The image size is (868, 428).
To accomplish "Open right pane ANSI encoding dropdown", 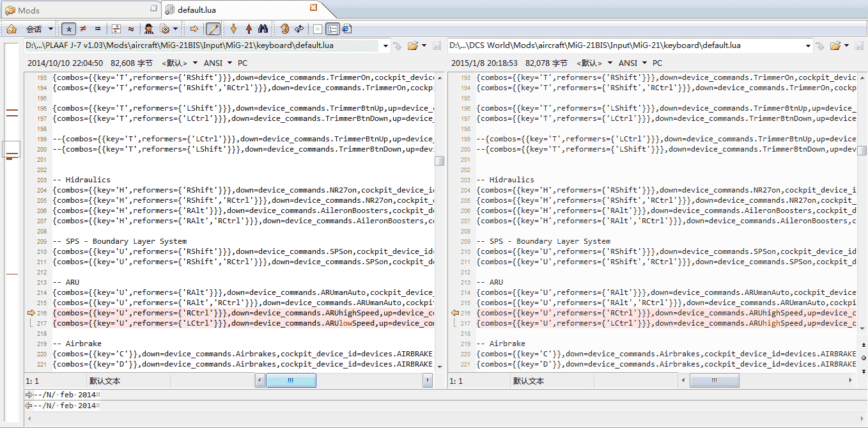I will click(x=632, y=63).
